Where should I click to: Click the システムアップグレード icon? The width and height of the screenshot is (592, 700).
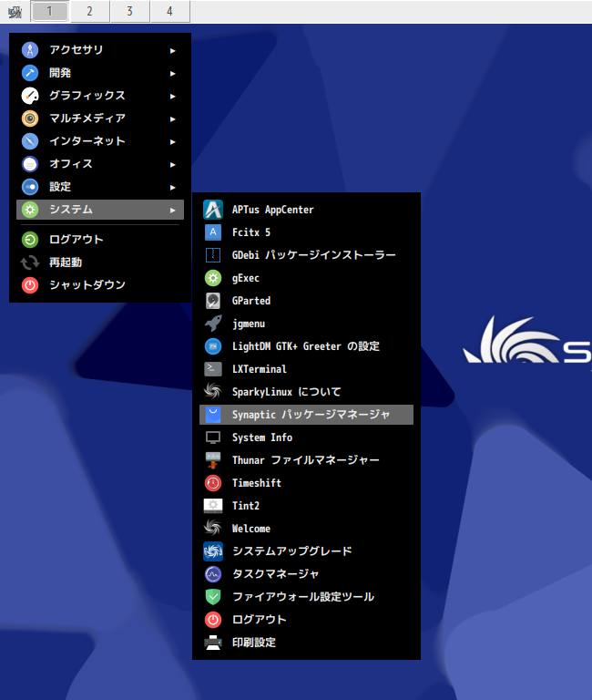(213, 551)
